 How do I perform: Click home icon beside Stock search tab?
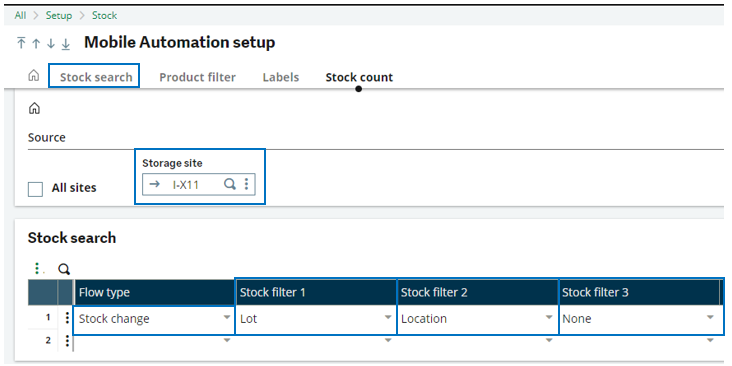[x=34, y=77]
